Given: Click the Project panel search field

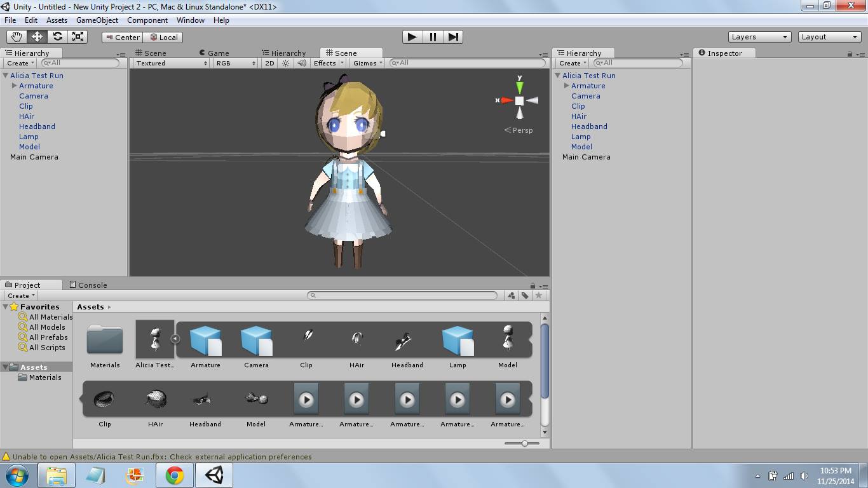Looking at the screenshot, I should click(x=402, y=295).
